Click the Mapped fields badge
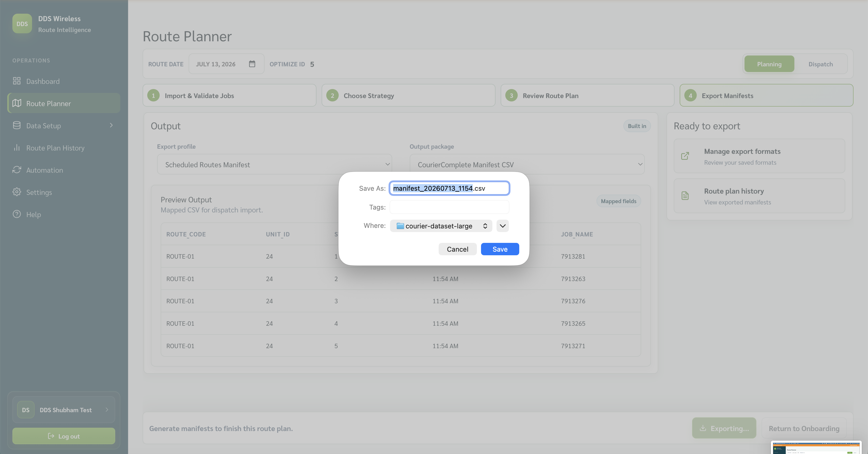 [x=618, y=201]
